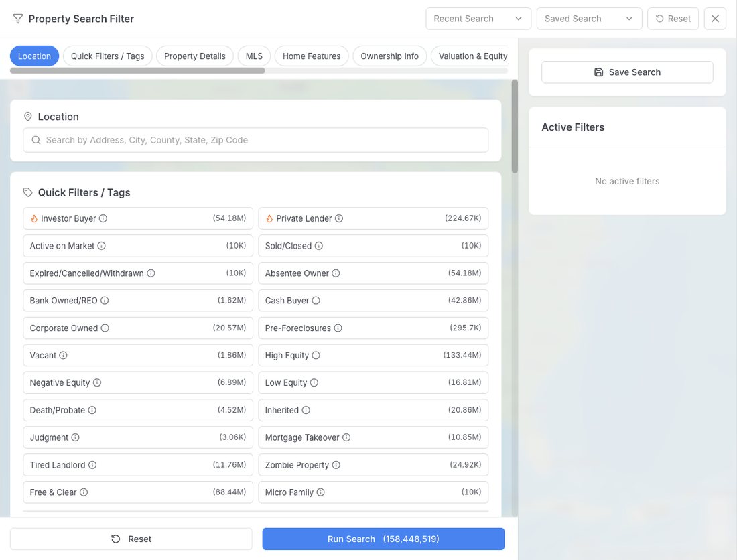Click the Bank Owned/REO info icon
Screen dimensions: 737x560
105,301
